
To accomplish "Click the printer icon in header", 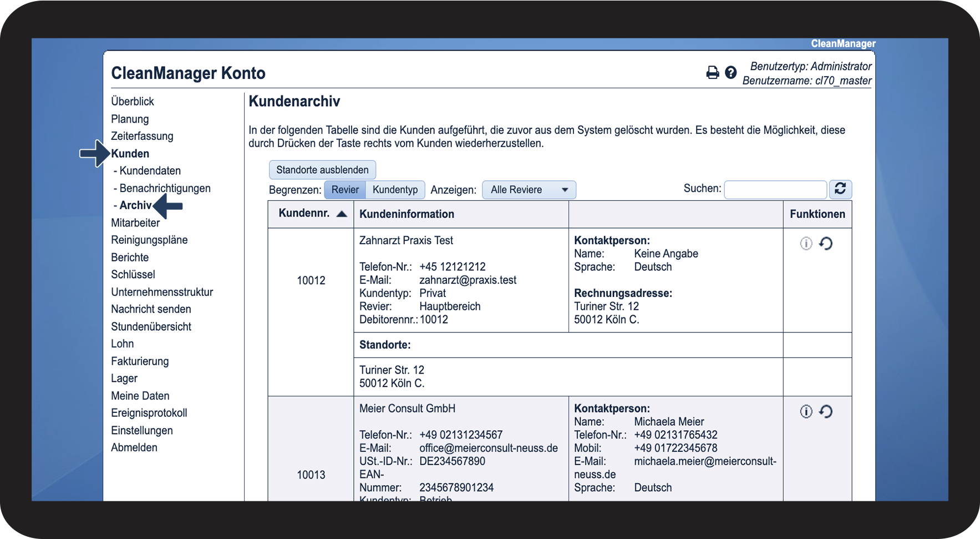I will click(x=712, y=73).
